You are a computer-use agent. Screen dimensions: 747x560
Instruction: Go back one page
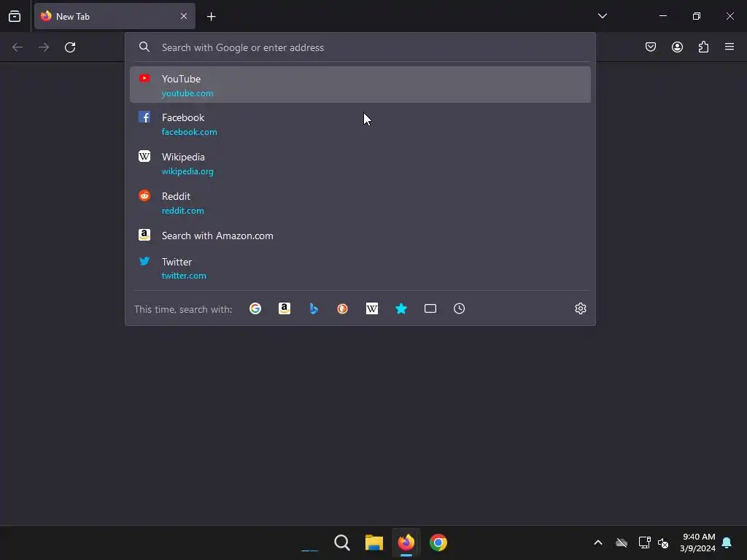pyautogui.click(x=18, y=47)
